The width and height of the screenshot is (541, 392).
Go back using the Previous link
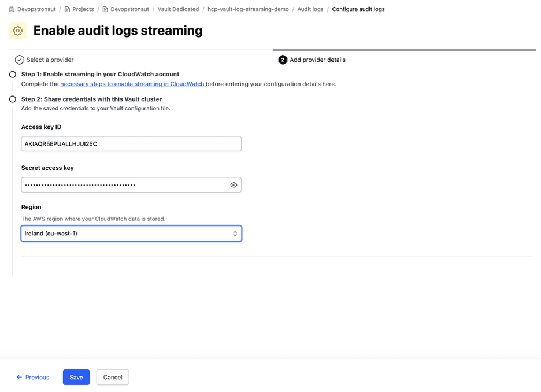[32, 377]
